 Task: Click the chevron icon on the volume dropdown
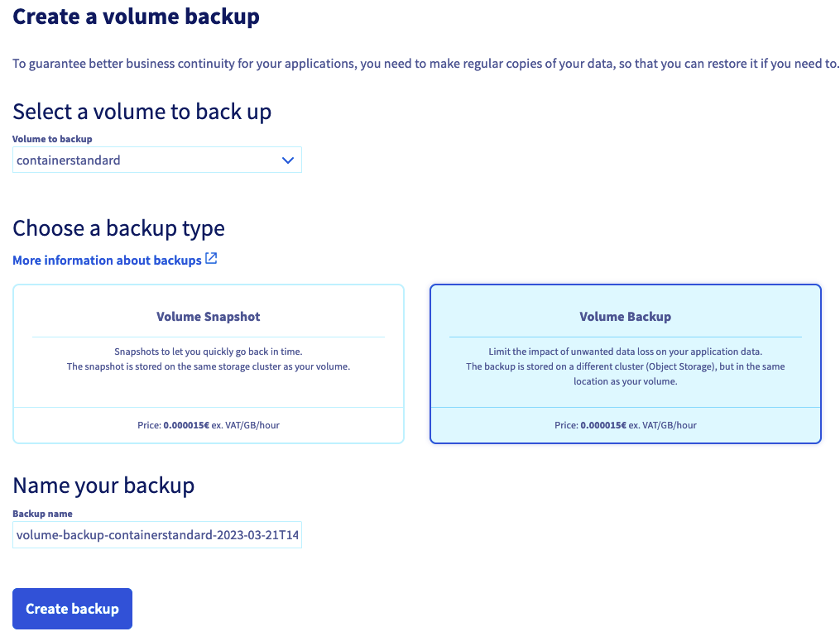[x=287, y=160]
